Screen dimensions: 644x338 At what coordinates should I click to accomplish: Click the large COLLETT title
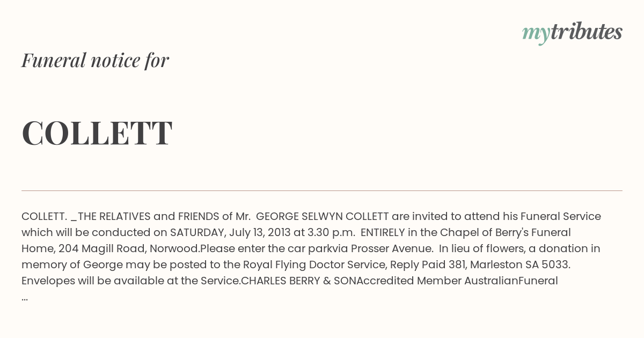[97, 133]
